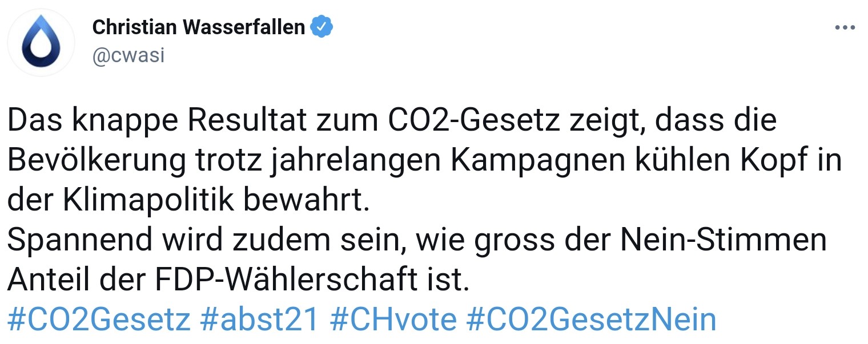Click the line starting 'Spannend wird zudem'
Screen dimensions: 868x344
pyautogui.click(x=417, y=241)
